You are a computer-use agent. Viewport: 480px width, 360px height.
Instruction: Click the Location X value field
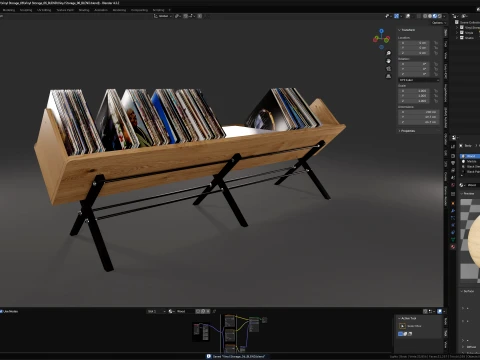414,43
